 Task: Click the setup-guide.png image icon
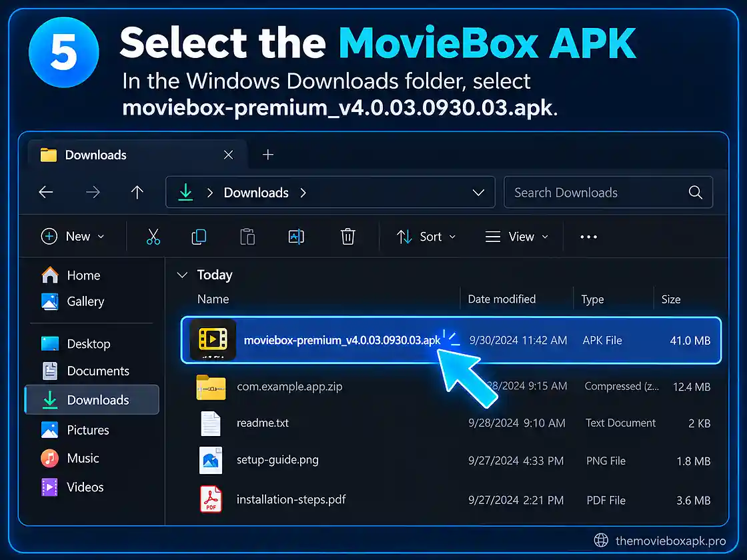tap(211, 460)
